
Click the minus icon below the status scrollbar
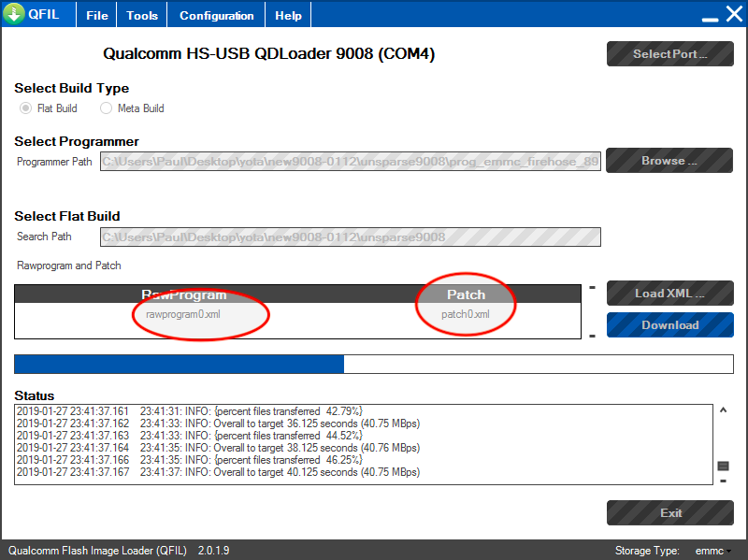tap(723, 481)
